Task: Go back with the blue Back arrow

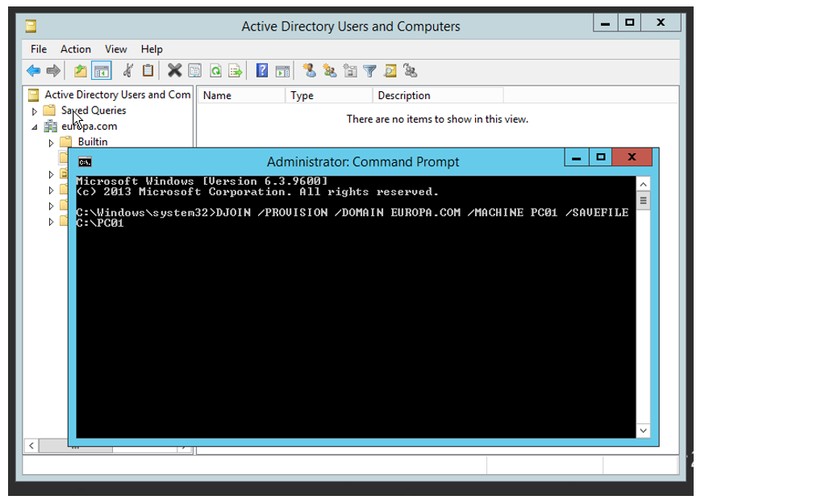Action: tap(33, 70)
